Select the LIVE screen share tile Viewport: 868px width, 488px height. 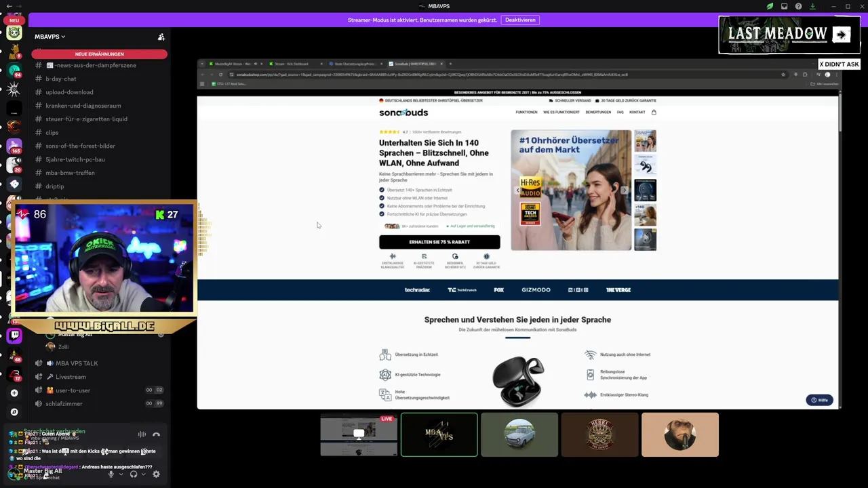[x=359, y=434]
